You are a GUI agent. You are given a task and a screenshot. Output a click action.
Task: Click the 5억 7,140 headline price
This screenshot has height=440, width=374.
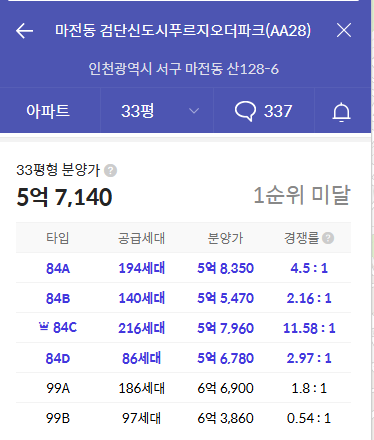(64, 197)
